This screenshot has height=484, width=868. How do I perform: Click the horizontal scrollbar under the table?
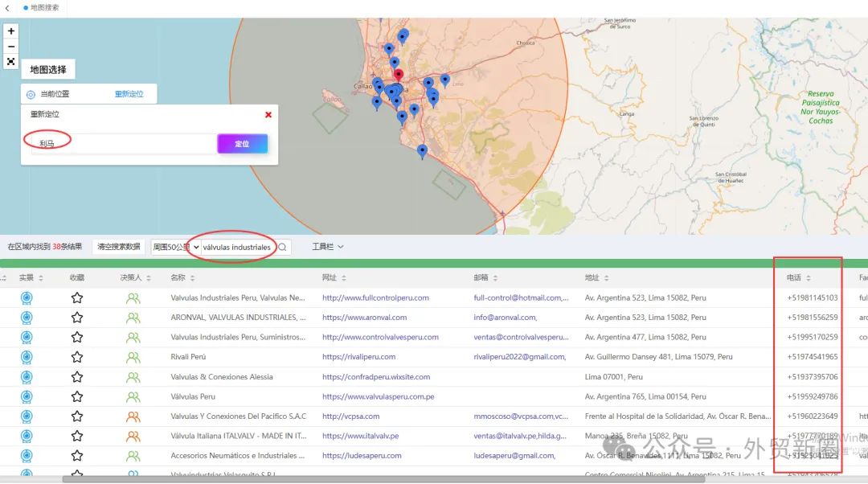click(383, 479)
